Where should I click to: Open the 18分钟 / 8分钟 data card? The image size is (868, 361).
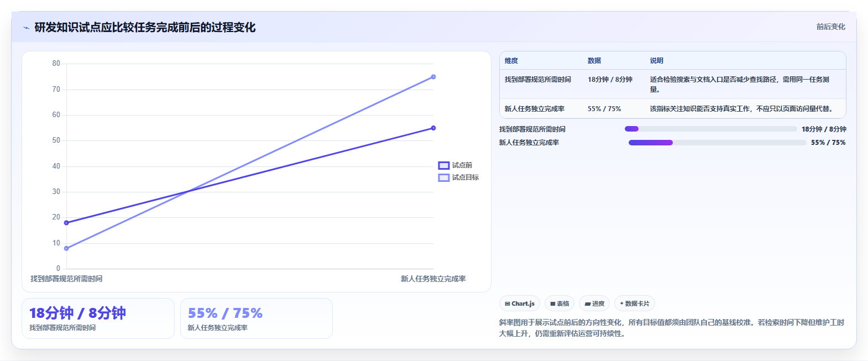pyautogui.click(x=98, y=318)
